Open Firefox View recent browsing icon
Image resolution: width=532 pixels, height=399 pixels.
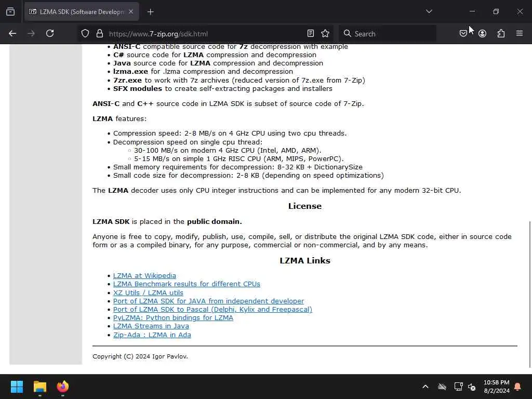click(x=10, y=12)
